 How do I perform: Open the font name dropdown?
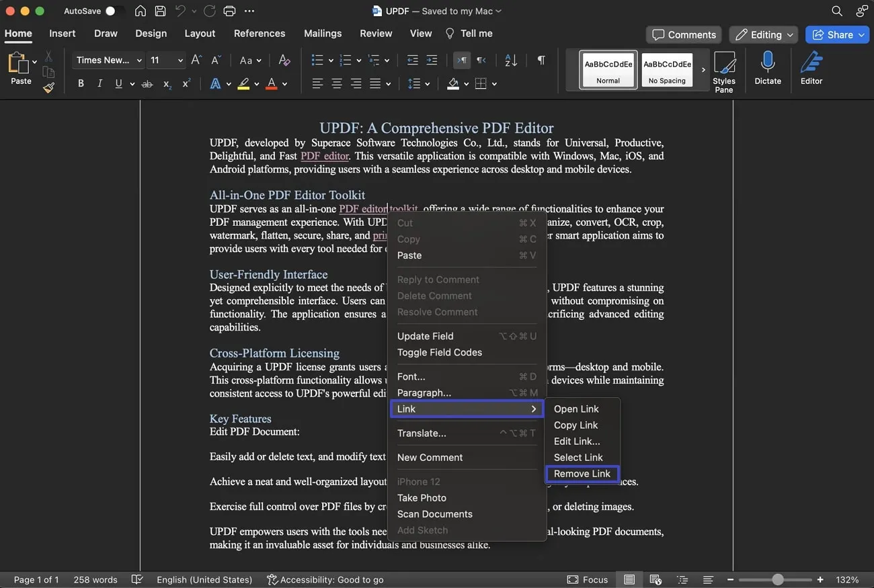coord(108,60)
